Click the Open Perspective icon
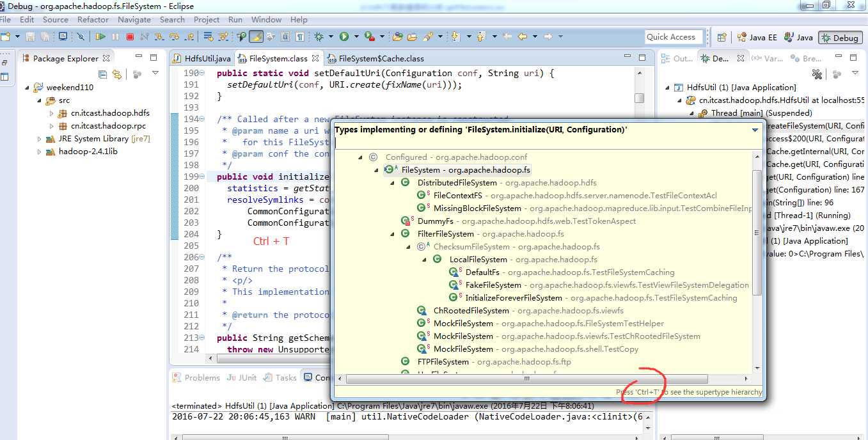The width and height of the screenshot is (868, 440). pos(722,38)
